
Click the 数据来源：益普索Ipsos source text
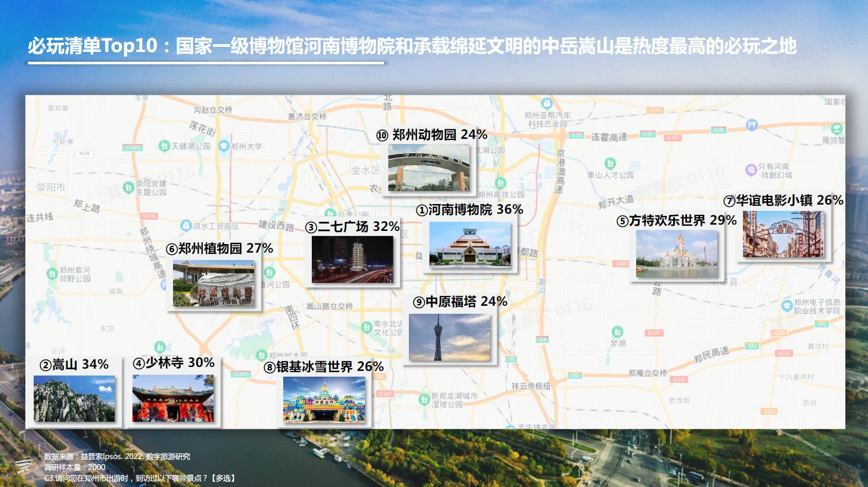point(117,457)
